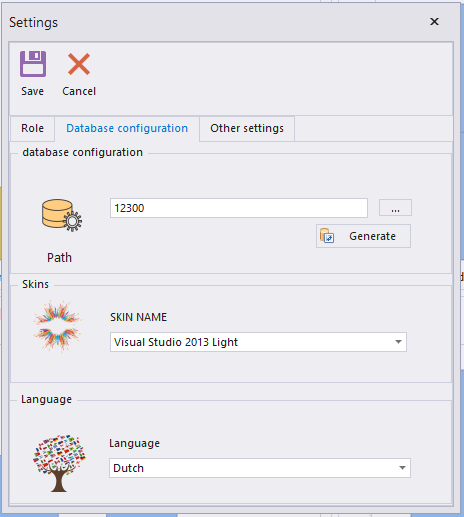Click the Path label under database icon
This screenshot has width=464, height=517.
tap(59, 258)
